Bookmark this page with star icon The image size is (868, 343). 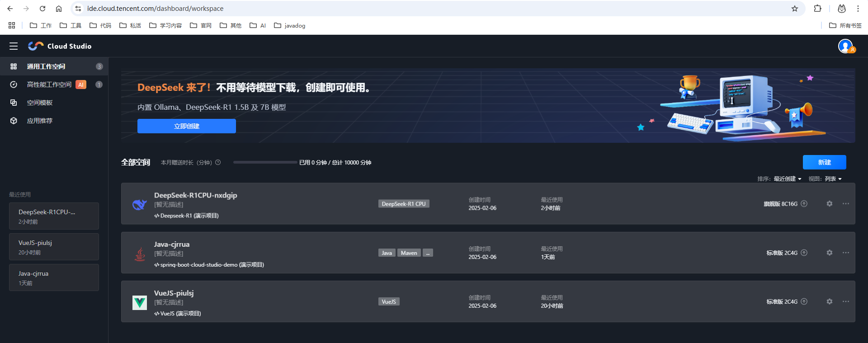795,9
